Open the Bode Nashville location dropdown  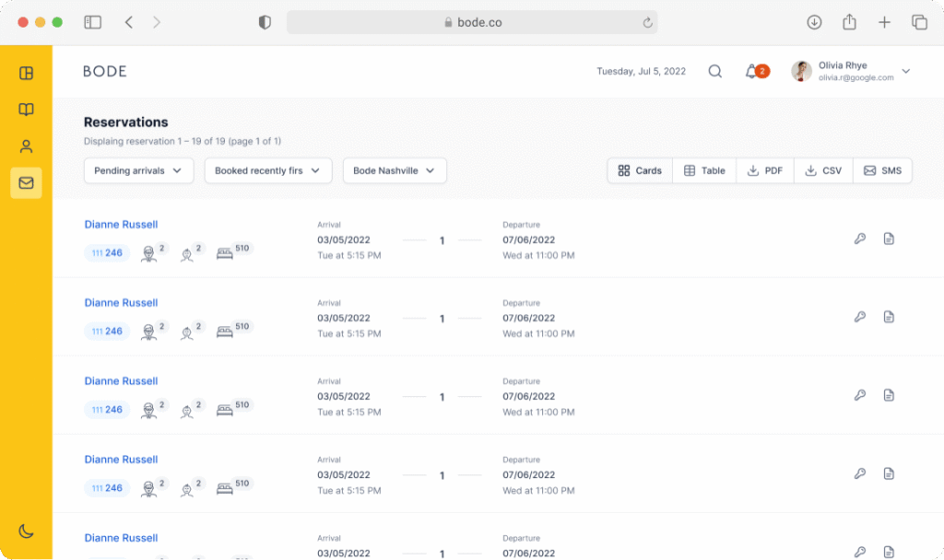tap(395, 170)
